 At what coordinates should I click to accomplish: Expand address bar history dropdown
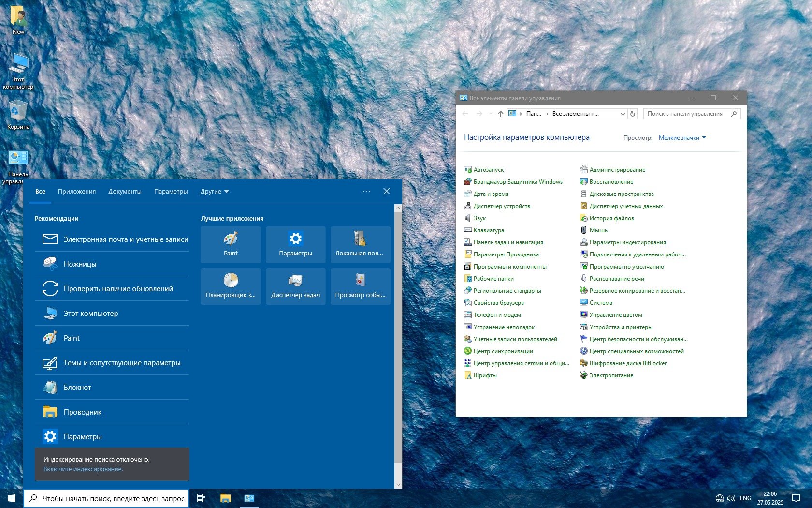coord(623,114)
